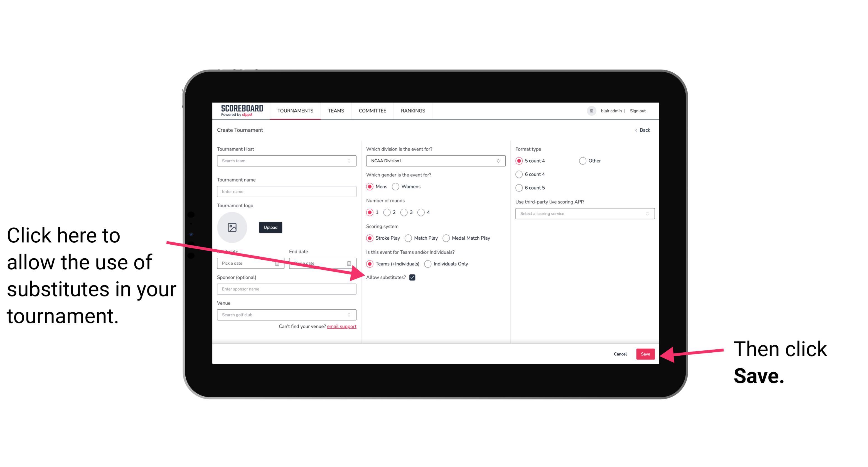Select the Individuals Only radio button

click(x=428, y=264)
